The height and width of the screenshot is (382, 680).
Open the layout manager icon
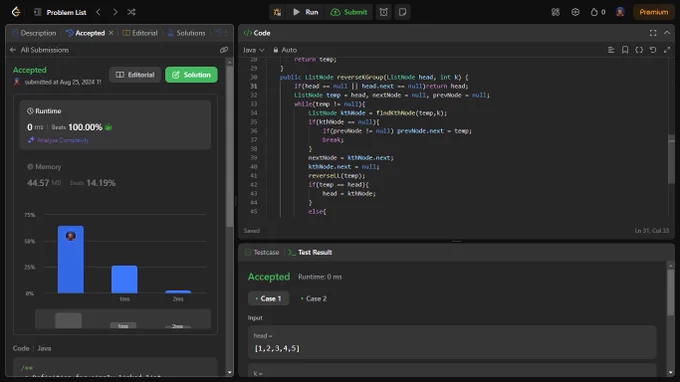(x=556, y=12)
